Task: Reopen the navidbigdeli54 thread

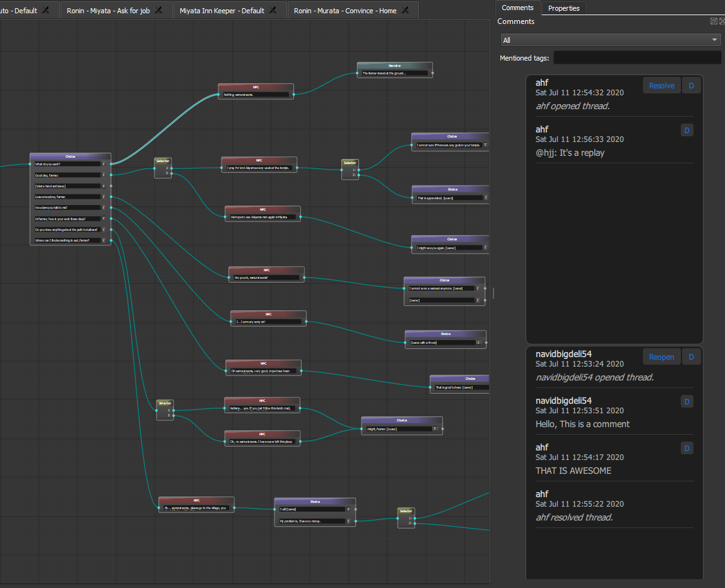Action: click(x=661, y=357)
